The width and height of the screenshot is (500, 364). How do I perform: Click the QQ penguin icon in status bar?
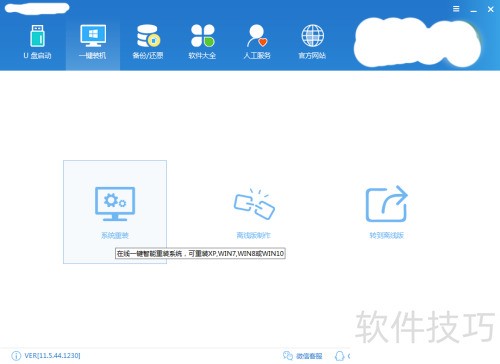339,356
